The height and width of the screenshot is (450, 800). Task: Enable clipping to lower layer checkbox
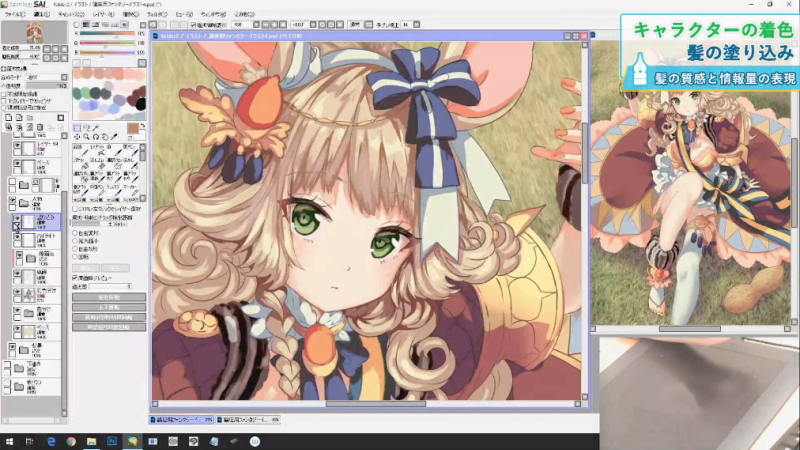point(4,101)
